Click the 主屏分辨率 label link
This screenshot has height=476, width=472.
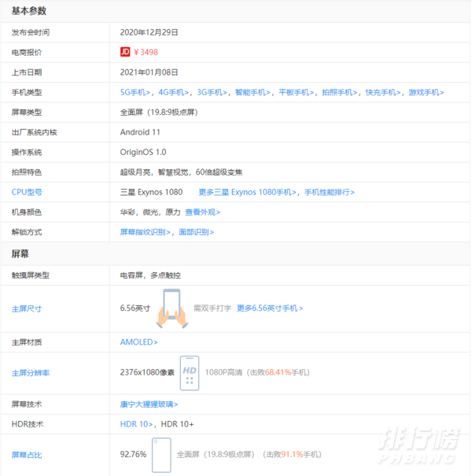coord(31,373)
